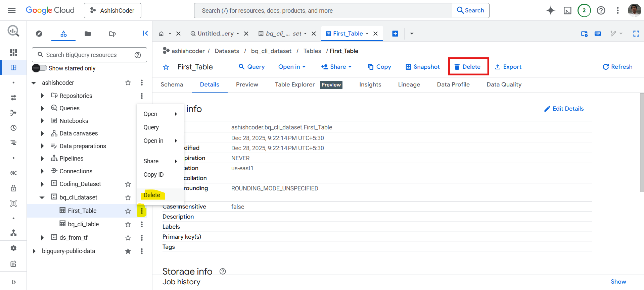The height and width of the screenshot is (290, 644).
Task: Expand the Queries node
Action: 42,108
